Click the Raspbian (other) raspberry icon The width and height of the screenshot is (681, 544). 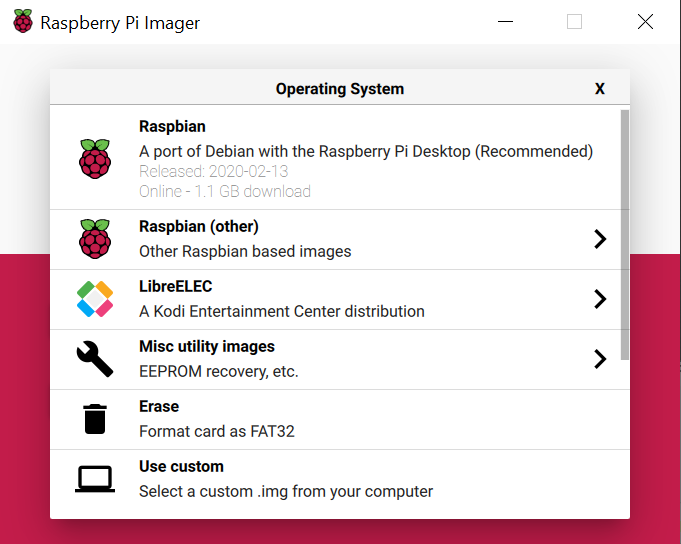(95, 239)
